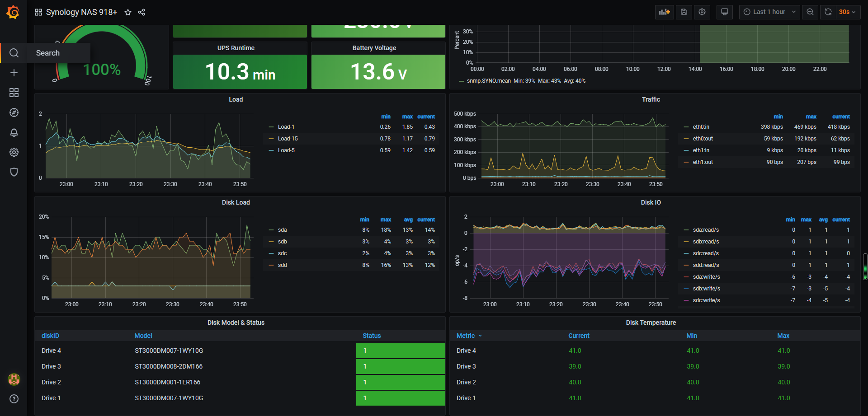Sort temperature table by Min column
Viewport: 868px width, 416px height.
tap(692, 336)
